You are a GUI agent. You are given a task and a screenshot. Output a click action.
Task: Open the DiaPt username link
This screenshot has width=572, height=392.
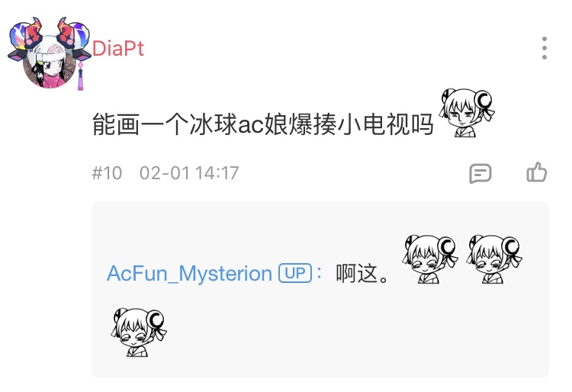(117, 49)
